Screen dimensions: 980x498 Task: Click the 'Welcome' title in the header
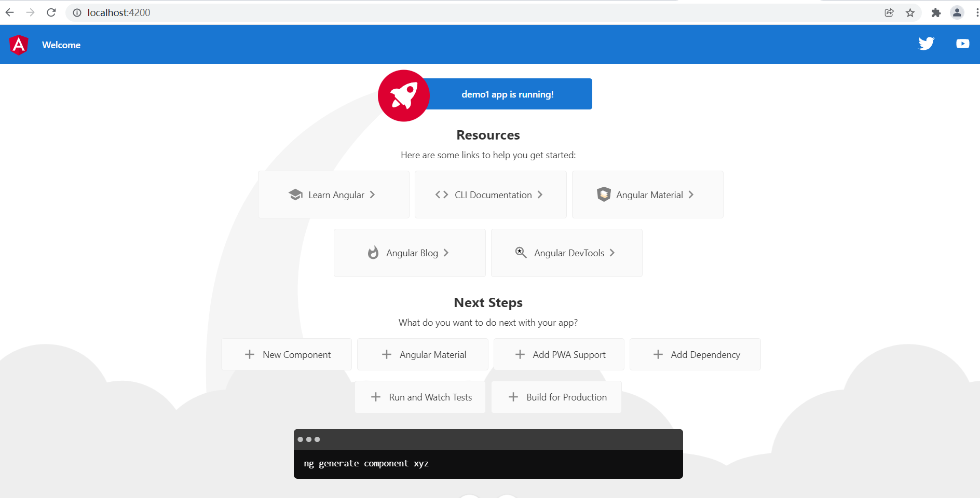[61, 45]
